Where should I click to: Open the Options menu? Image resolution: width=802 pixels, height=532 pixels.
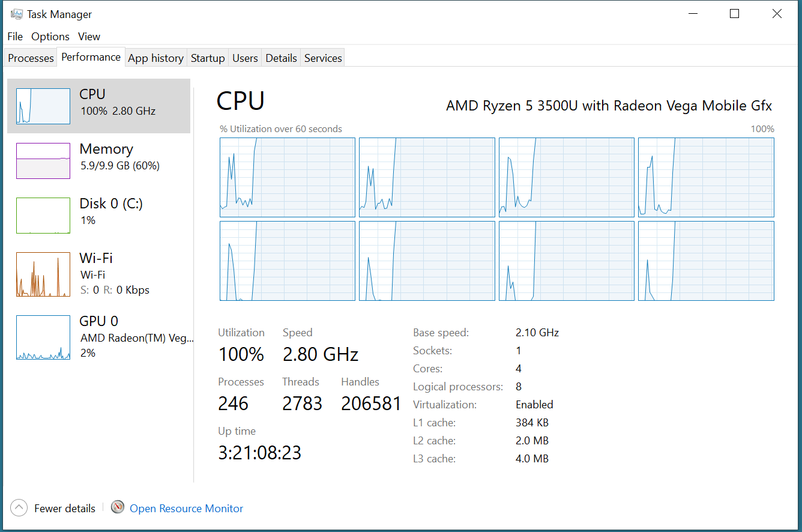pyautogui.click(x=50, y=37)
